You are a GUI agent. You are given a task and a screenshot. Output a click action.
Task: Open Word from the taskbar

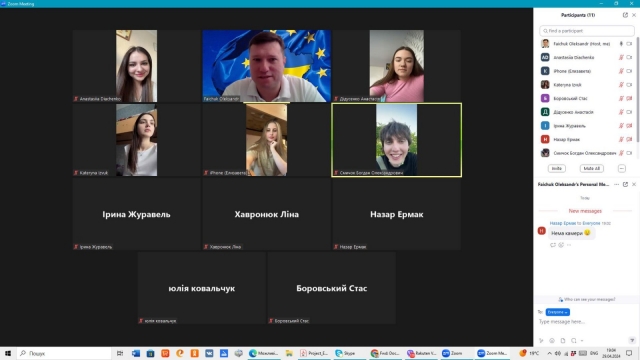pyautogui.click(x=136, y=353)
